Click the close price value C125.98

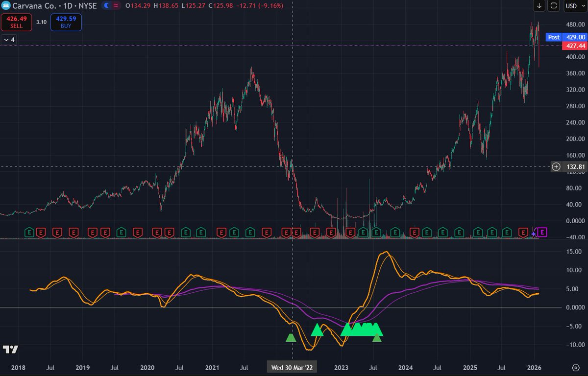220,6
